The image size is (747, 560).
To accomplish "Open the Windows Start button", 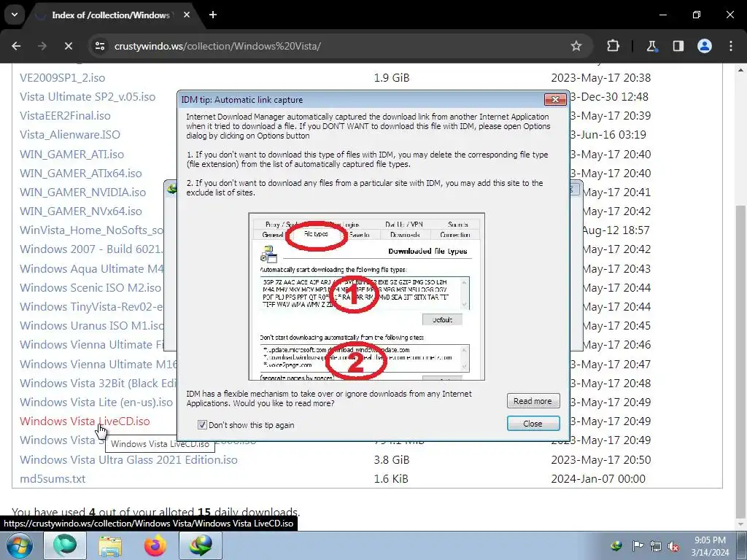I will point(19,545).
